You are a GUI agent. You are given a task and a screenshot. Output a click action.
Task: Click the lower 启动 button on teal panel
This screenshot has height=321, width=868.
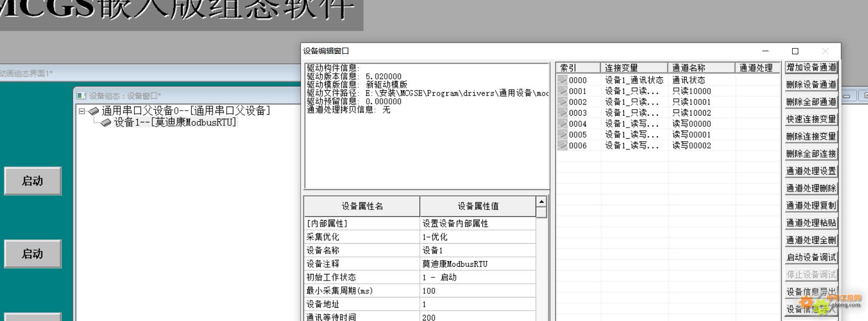coord(33,254)
